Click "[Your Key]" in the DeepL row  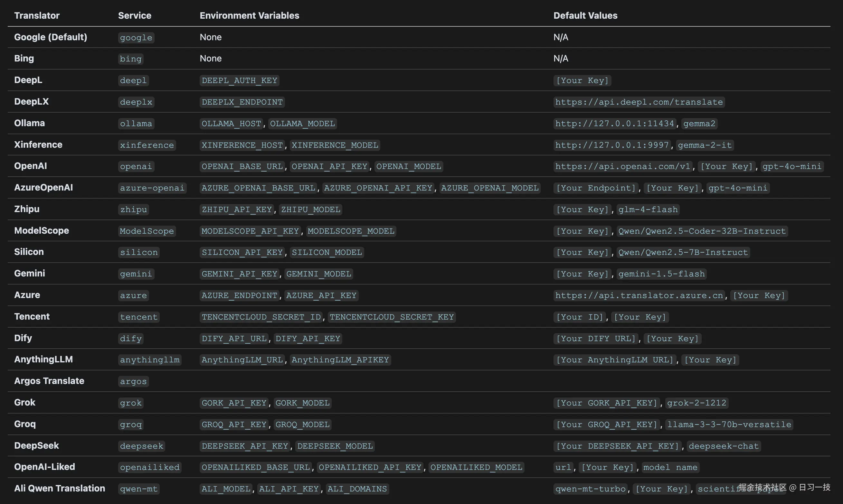click(x=582, y=80)
